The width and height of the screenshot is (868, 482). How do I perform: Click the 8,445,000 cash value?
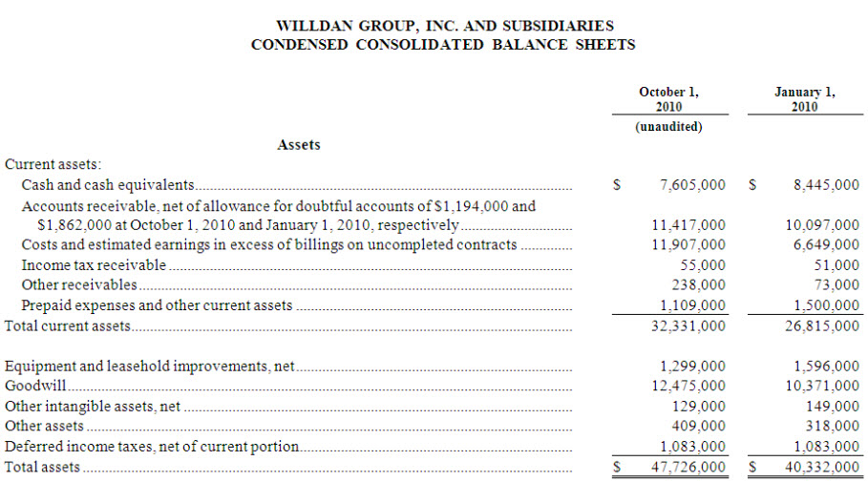826,184
